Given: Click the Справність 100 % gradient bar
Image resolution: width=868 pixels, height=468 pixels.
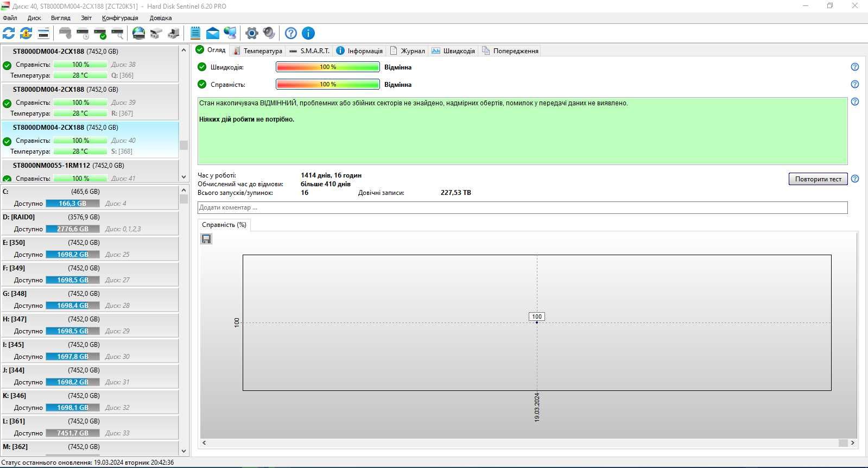Looking at the screenshot, I should click(328, 84).
